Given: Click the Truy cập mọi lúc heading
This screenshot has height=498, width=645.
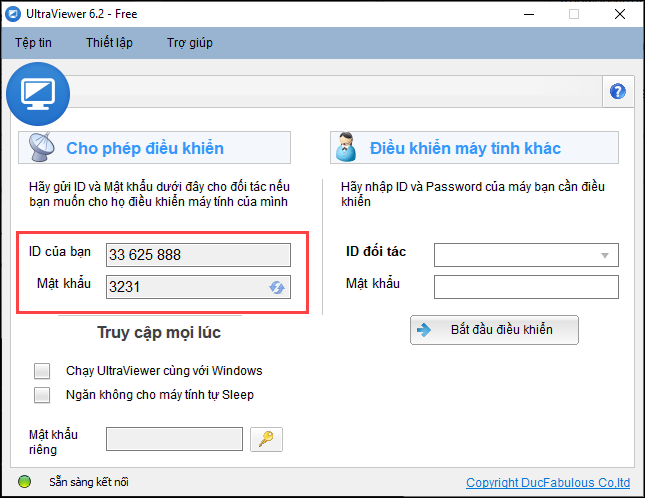Looking at the screenshot, I should coord(159,332).
